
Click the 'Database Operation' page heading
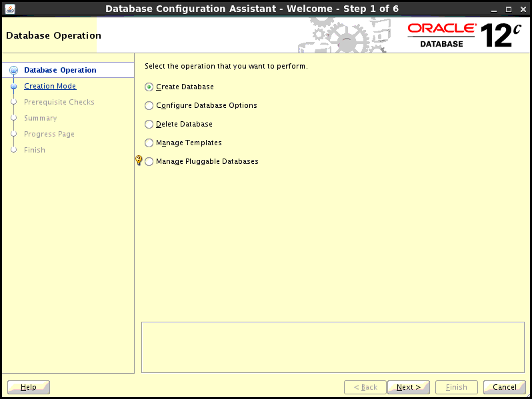[53, 35]
